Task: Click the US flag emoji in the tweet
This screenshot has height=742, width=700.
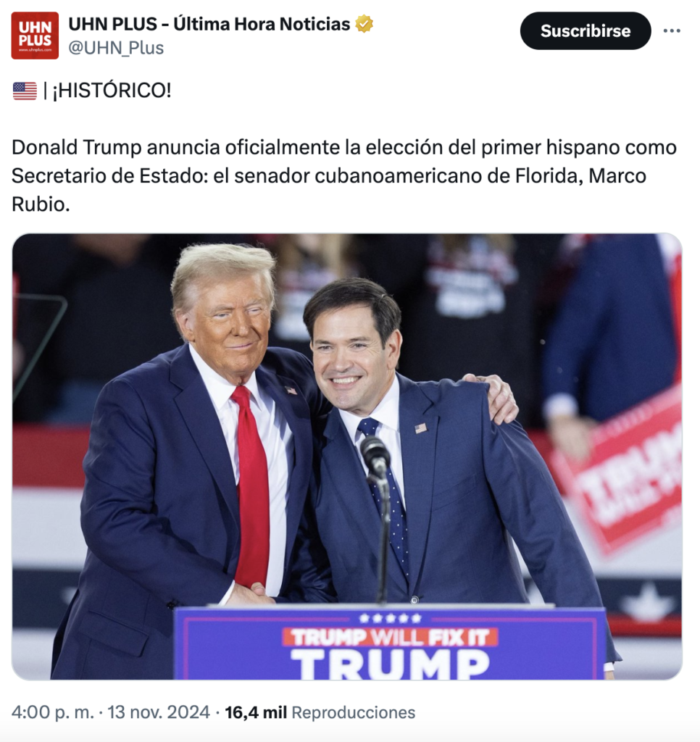Action: point(25,91)
